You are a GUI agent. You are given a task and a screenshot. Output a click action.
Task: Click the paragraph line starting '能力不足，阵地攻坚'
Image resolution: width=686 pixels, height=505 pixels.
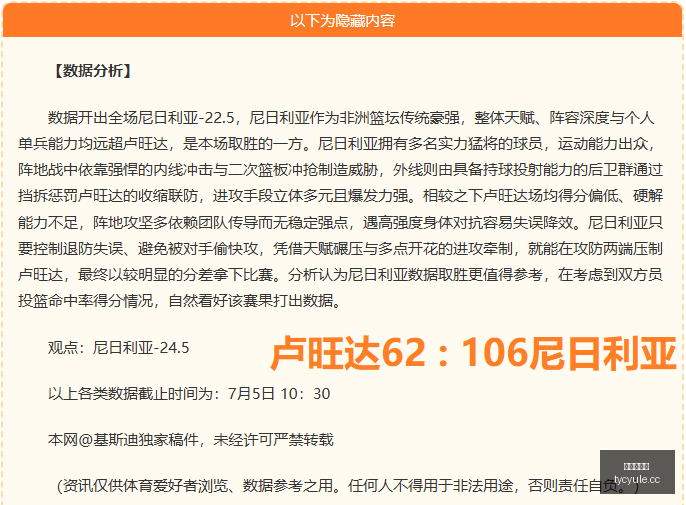(340, 222)
